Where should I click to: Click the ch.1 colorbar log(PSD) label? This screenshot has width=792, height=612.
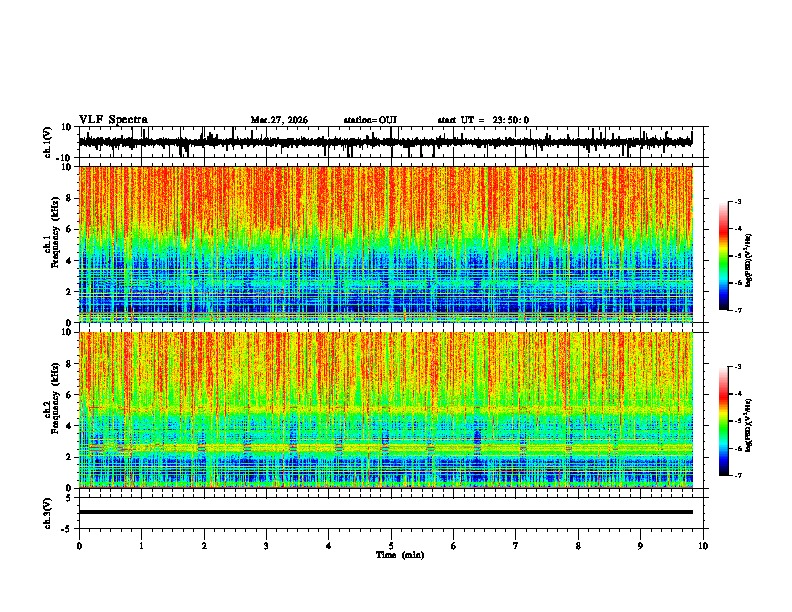(x=749, y=260)
